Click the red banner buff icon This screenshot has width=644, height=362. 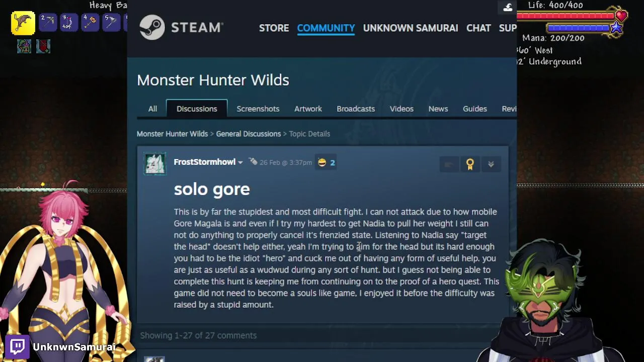coord(43,46)
